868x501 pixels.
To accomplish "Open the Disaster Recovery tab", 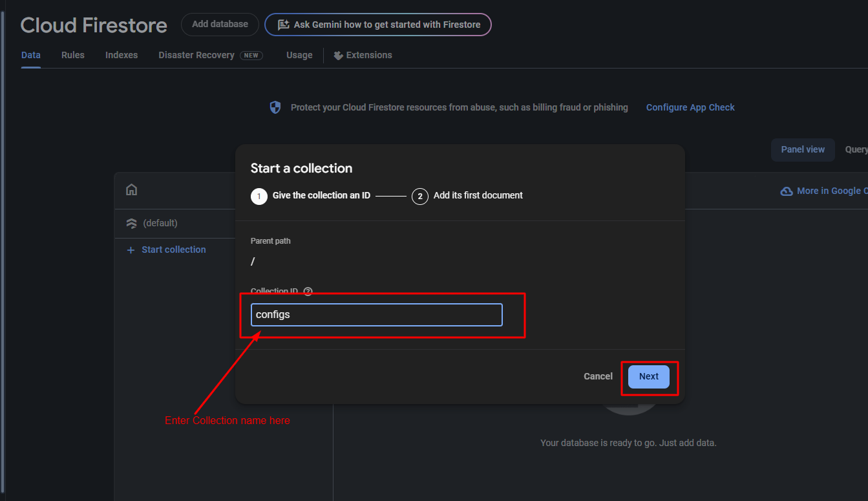I will click(x=196, y=55).
